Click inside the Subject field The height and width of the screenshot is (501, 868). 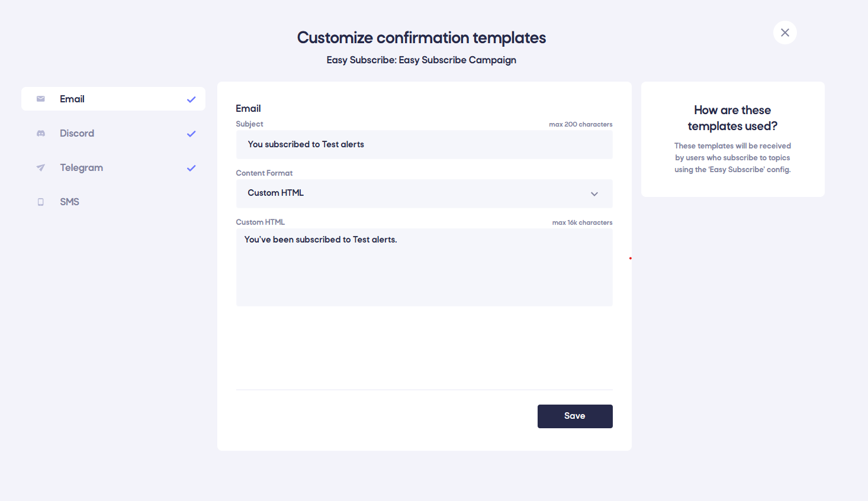(424, 144)
